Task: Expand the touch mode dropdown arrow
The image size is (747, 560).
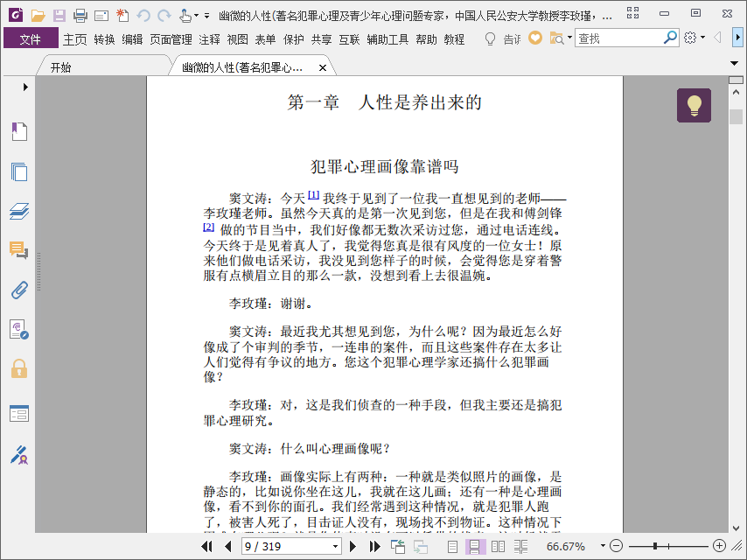Action: [x=196, y=16]
